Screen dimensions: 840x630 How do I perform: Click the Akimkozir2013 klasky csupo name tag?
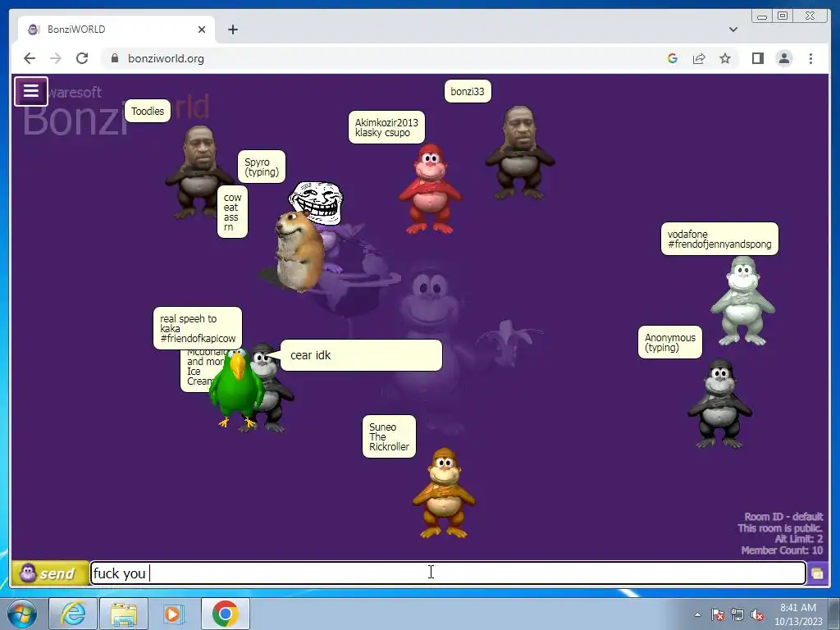386,127
